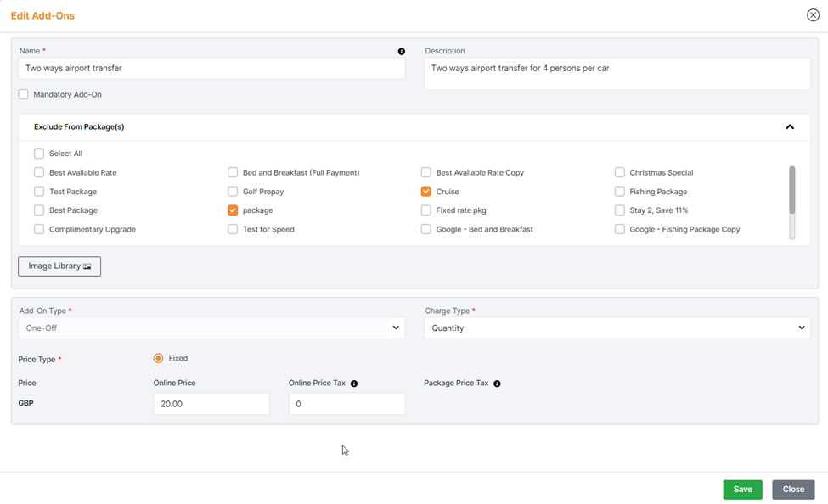Open the Add-On Type dropdown

pos(211,328)
